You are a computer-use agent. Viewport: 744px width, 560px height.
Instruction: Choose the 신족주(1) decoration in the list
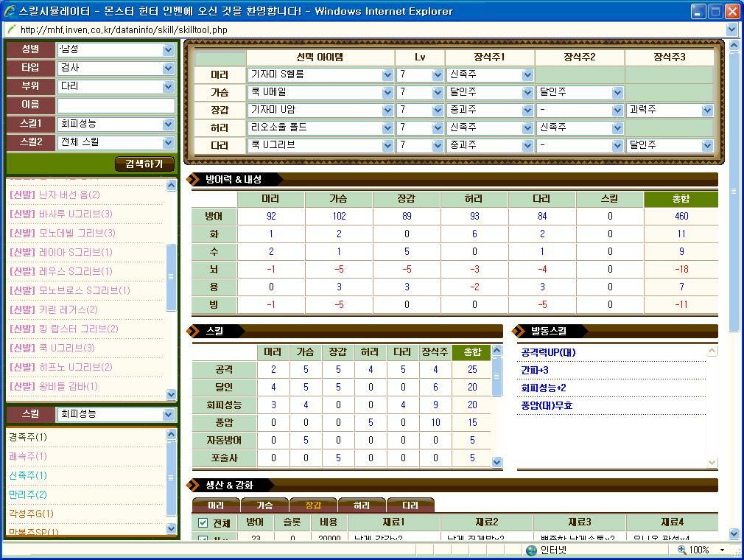point(28,475)
